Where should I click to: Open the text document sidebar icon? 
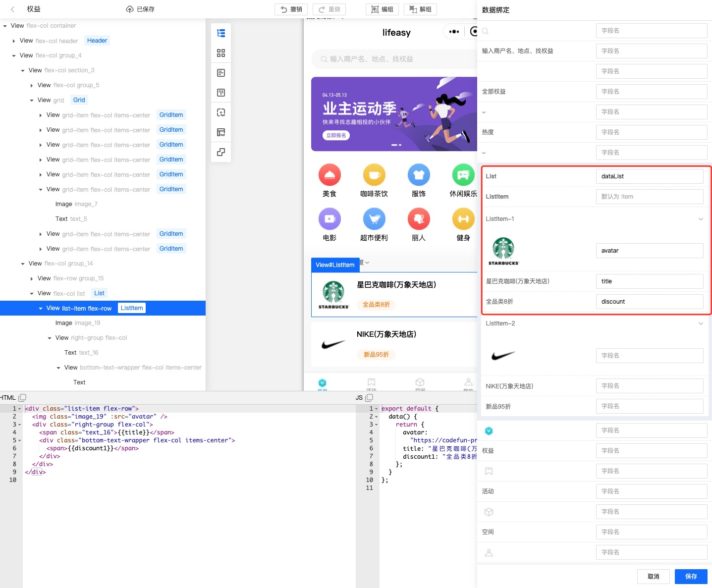tap(221, 73)
